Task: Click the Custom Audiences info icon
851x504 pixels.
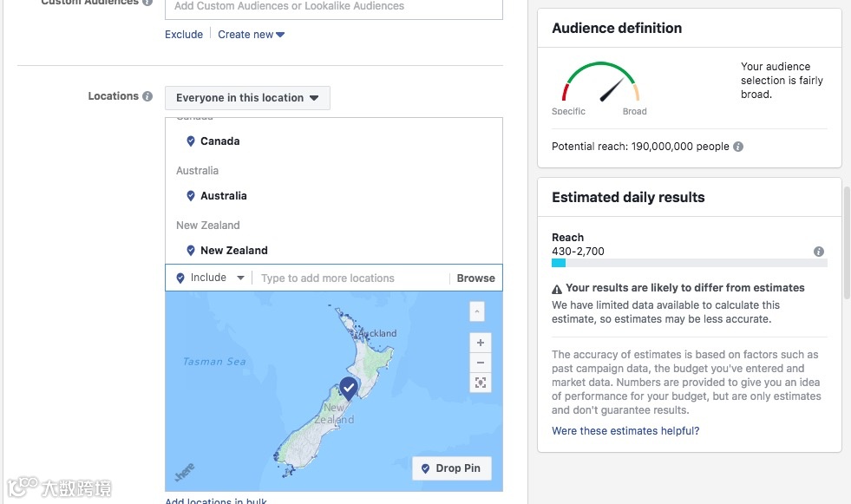Action: pos(147,3)
